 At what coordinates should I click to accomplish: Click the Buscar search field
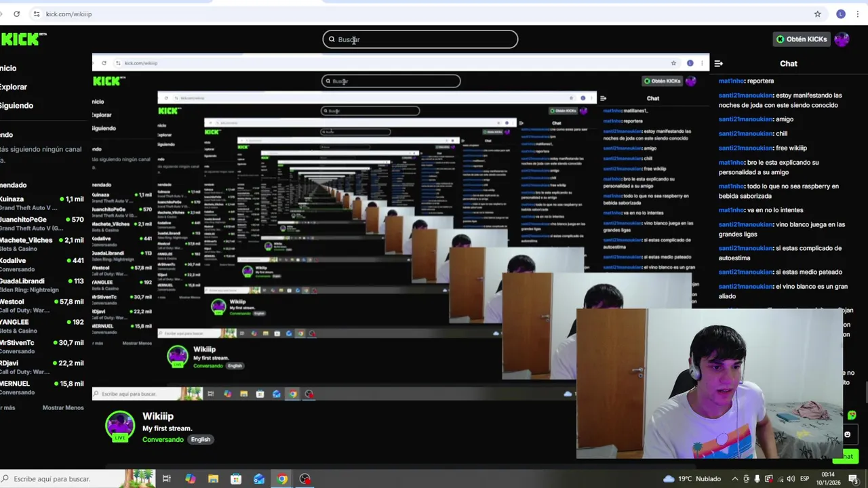point(420,39)
